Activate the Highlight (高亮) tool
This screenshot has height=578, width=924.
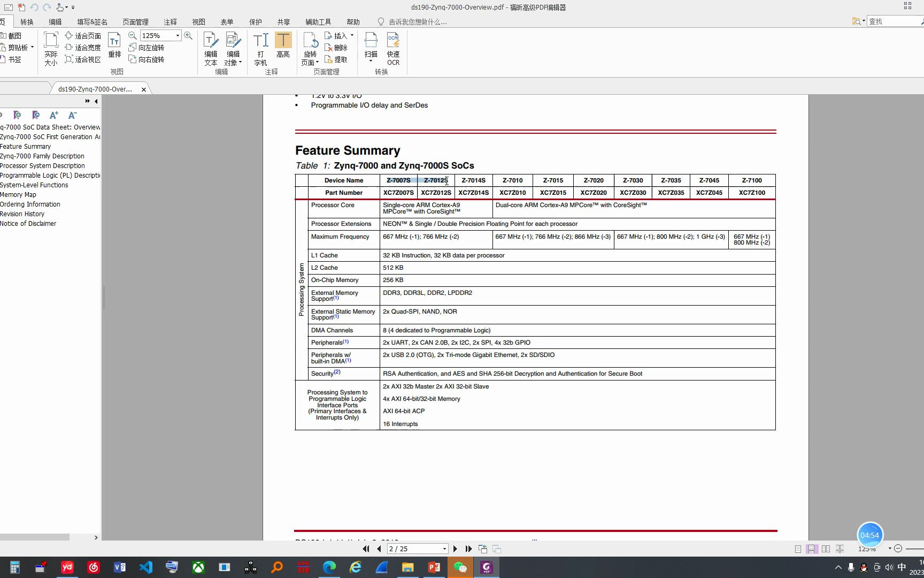click(x=283, y=45)
